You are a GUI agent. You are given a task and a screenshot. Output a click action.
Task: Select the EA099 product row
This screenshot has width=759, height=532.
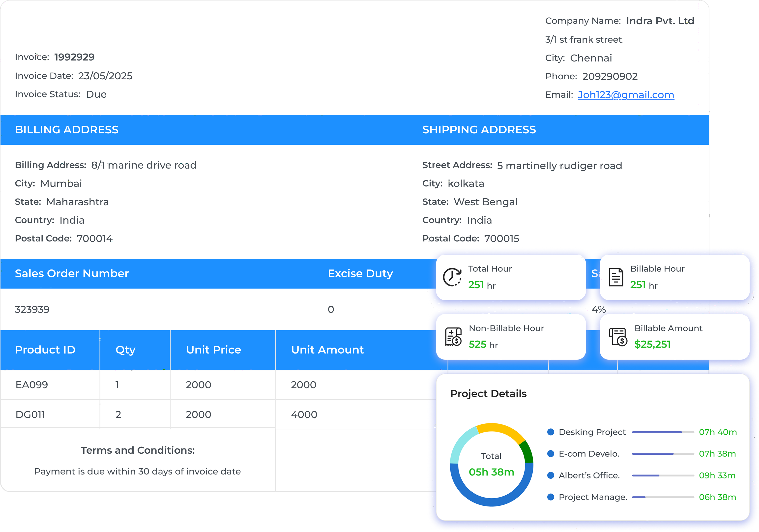32,384
